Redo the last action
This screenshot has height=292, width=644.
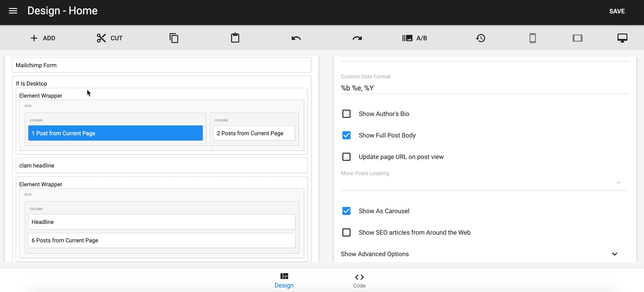tap(357, 38)
